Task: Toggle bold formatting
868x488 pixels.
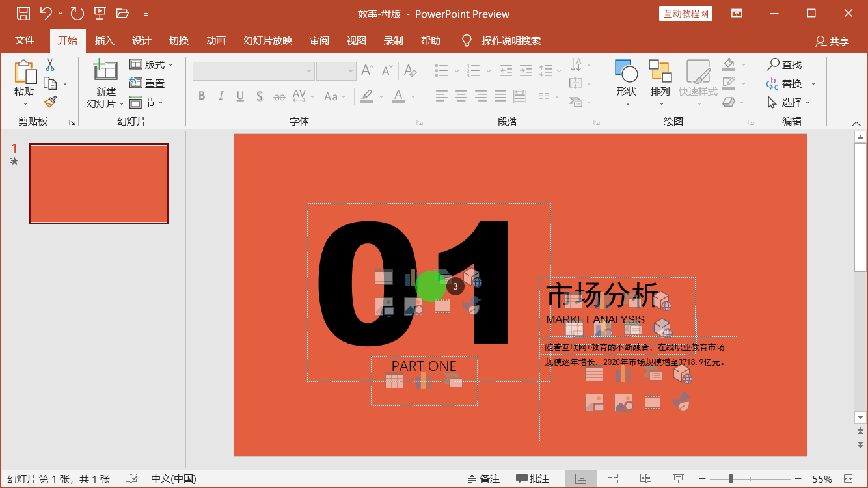Action: 202,96
